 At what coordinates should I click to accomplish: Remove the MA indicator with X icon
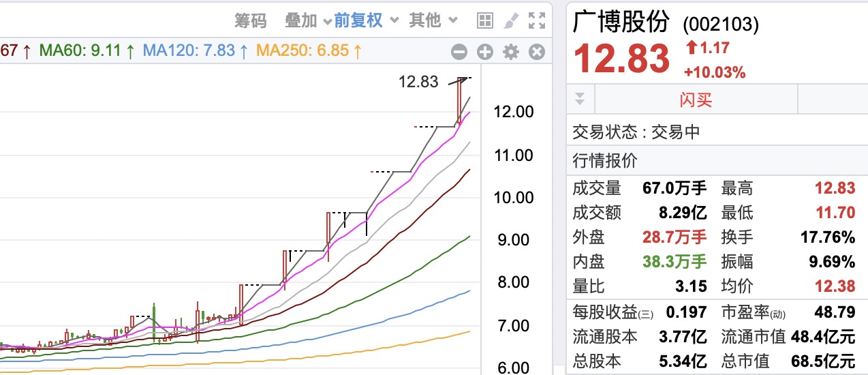537,52
